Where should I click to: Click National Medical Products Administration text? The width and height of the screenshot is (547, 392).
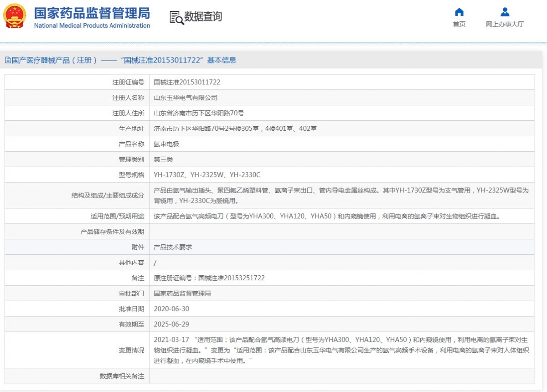tap(92, 26)
